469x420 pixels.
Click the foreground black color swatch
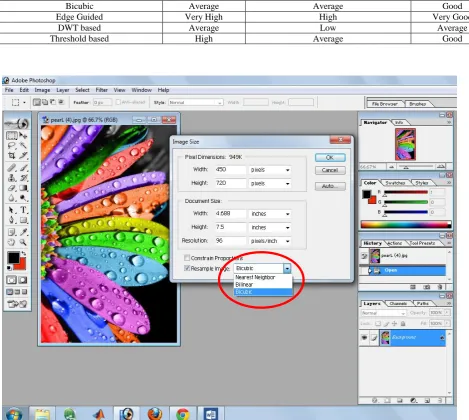pyautogui.click(x=14, y=258)
